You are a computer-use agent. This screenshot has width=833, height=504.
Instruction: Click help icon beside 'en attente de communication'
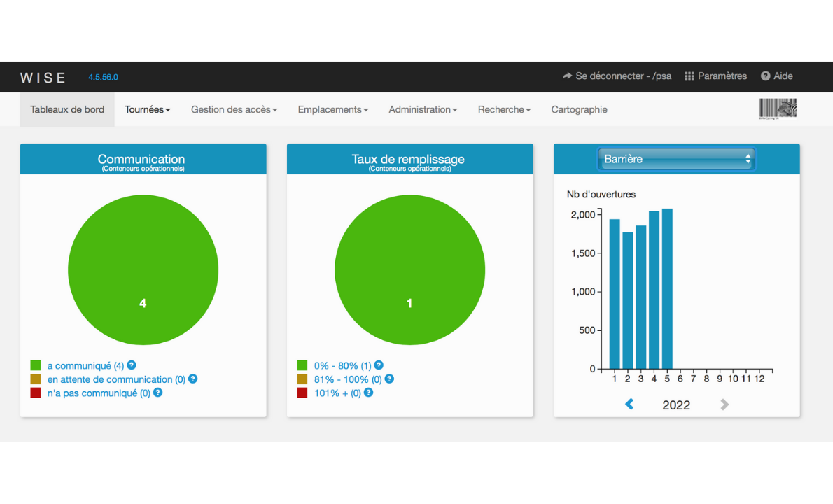click(x=192, y=379)
